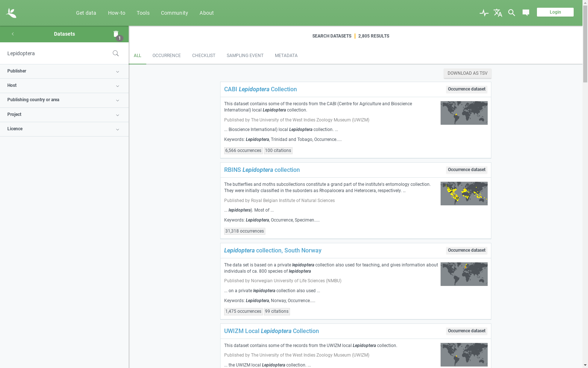Screen dimensions: 588x368
Task: Open Lepidoptera collection, South Norway dataset
Action: click(273, 251)
